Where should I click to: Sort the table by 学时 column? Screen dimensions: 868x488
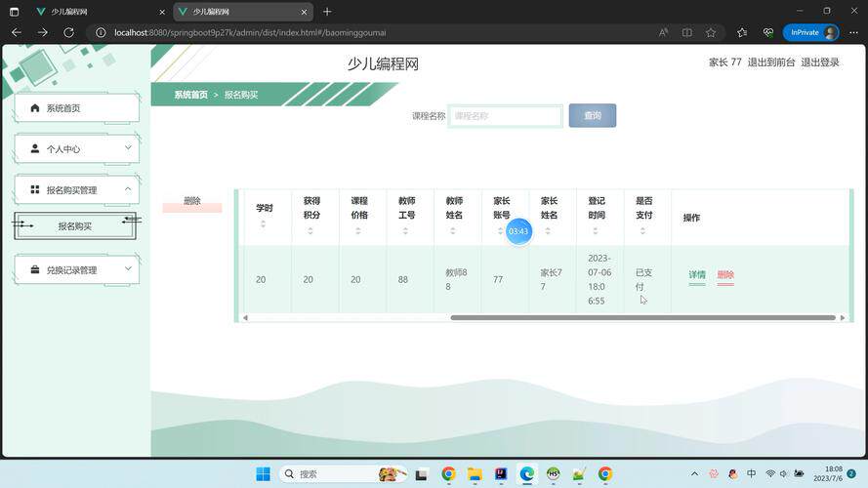[x=264, y=224]
